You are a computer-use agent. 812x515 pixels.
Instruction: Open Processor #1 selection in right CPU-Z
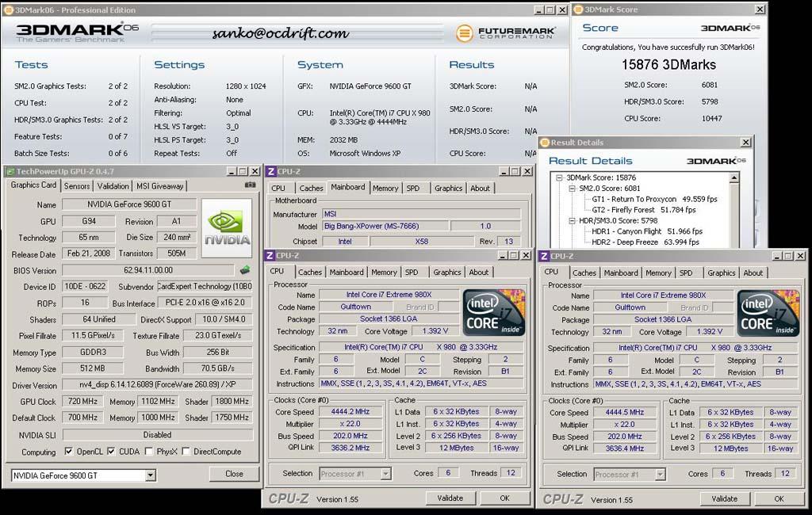click(660, 474)
